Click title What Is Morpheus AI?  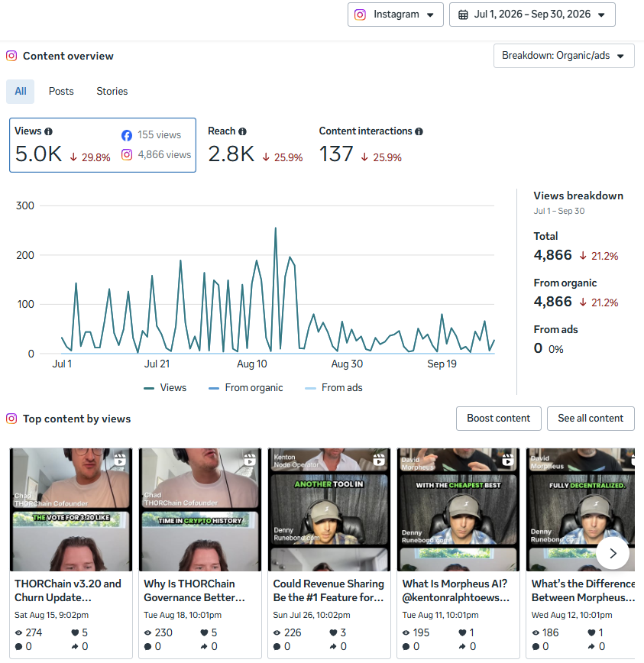pyautogui.click(x=456, y=590)
